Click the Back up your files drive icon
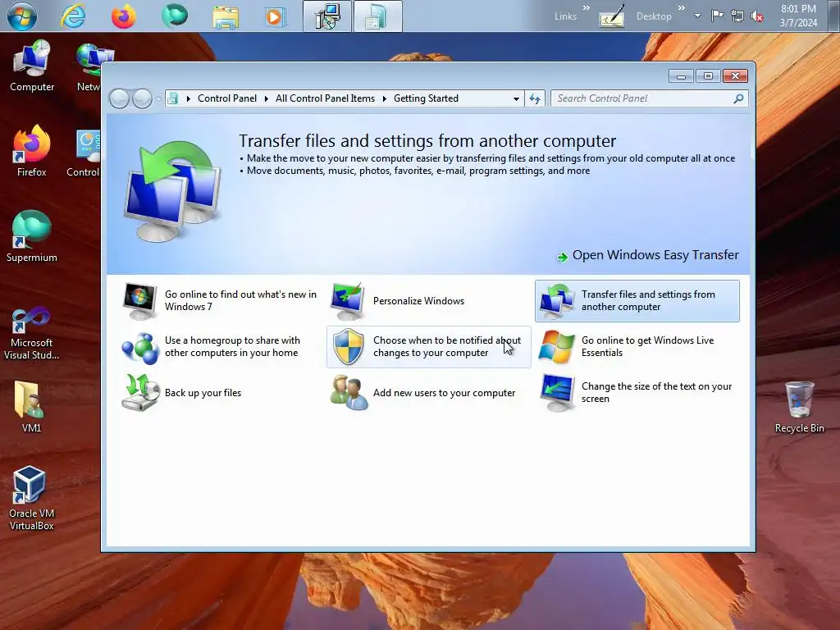 [x=140, y=393]
